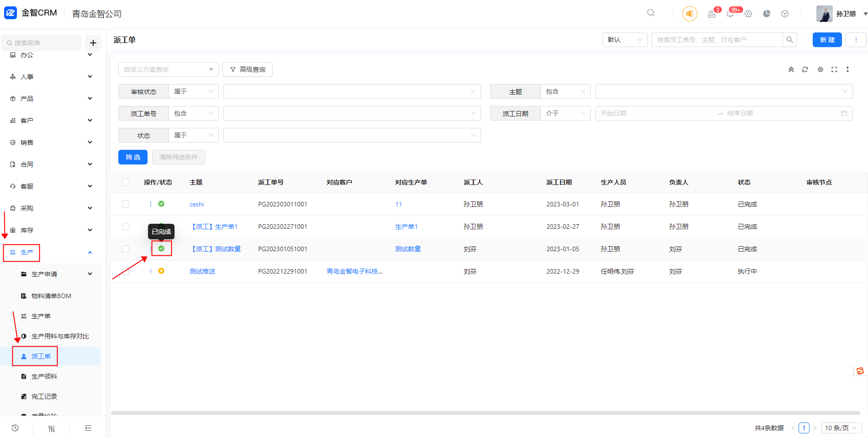The width and height of the screenshot is (868, 438).
Task: Open the 默认 view dropdown
Action: [625, 40]
